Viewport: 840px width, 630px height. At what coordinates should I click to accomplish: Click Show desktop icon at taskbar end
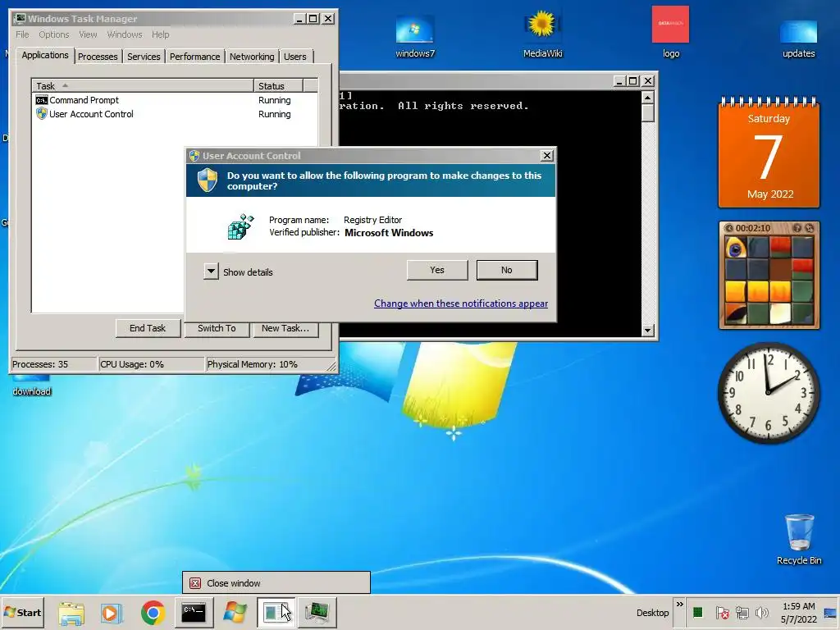(x=831, y=612)
